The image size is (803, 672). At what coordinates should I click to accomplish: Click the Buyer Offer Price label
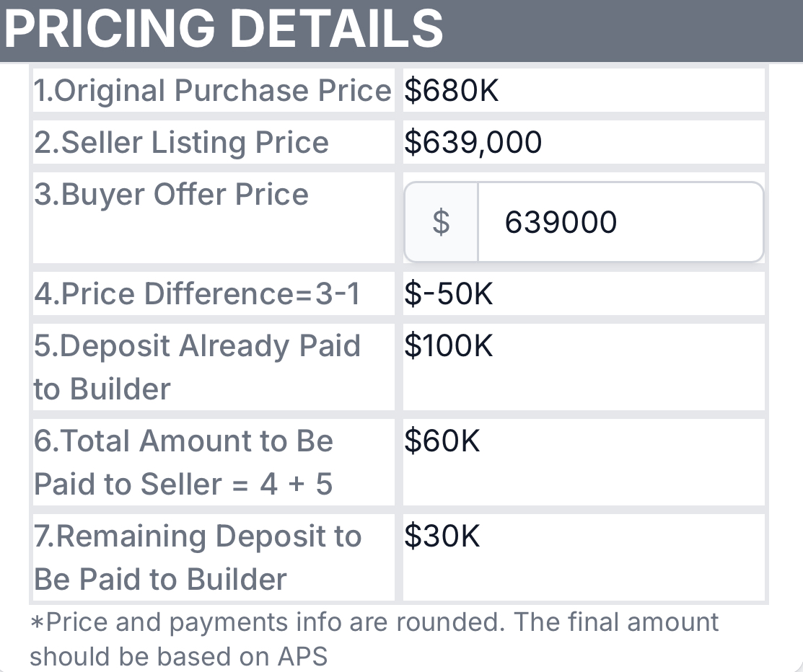pos(172,195)
